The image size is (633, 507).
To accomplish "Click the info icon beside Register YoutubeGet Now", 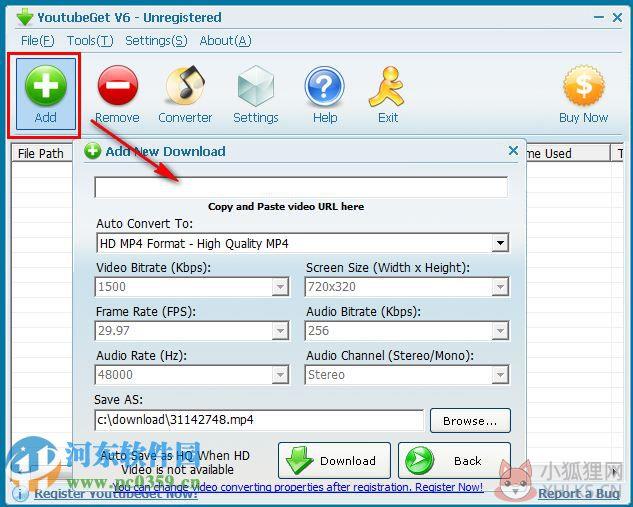I will click(x=20, y=493).
